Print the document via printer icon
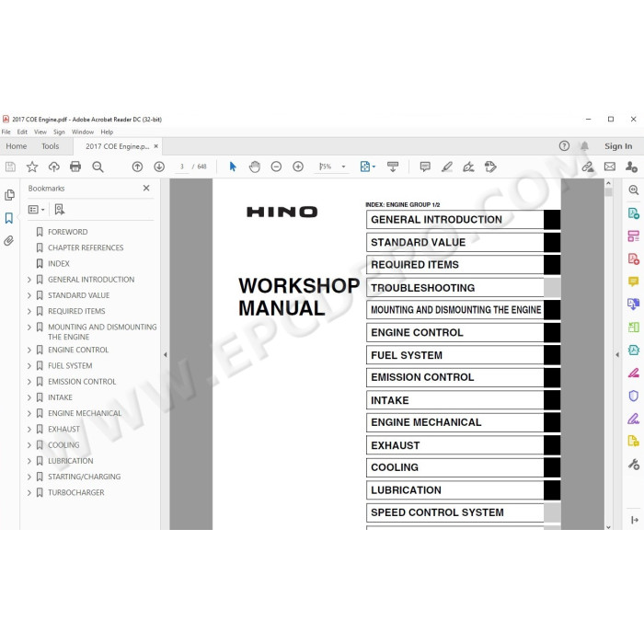This screenshot has width=644, height=644. pos(75,167)
